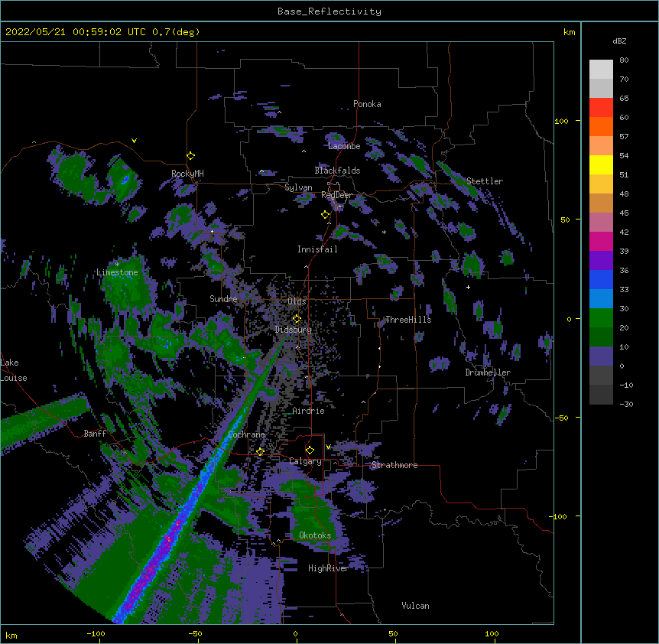This screenshot has height=644, width=659.
Task: Click the yellow diamond marker beside RockyMH
Action: tap(191, 156)
